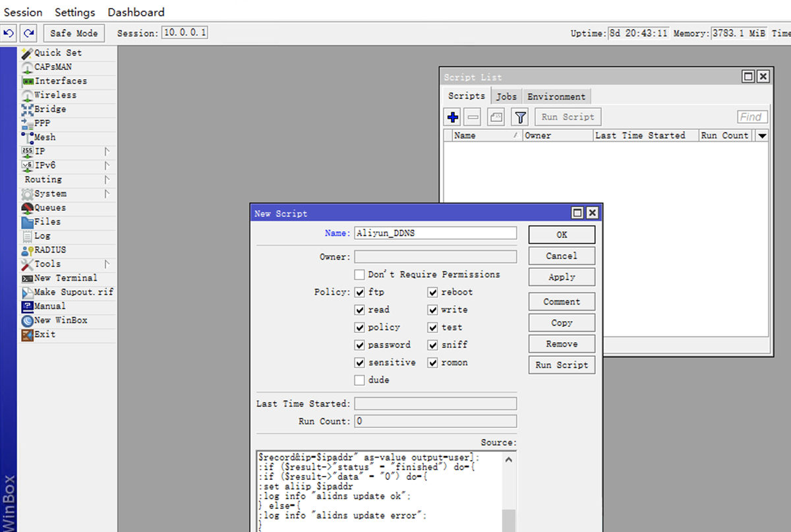Open Queues in the sidebar
Viewport: 791px width, 532px height.
(49, 208)
